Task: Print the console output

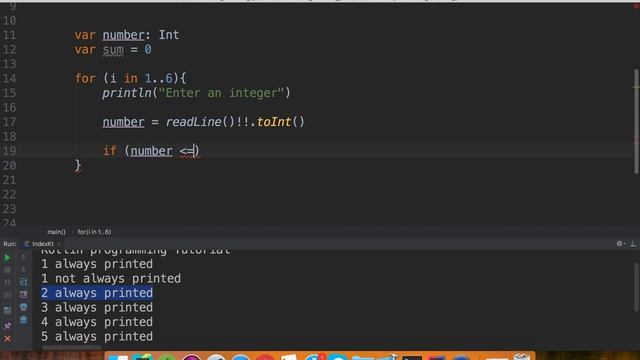Action: pos(23,307)
